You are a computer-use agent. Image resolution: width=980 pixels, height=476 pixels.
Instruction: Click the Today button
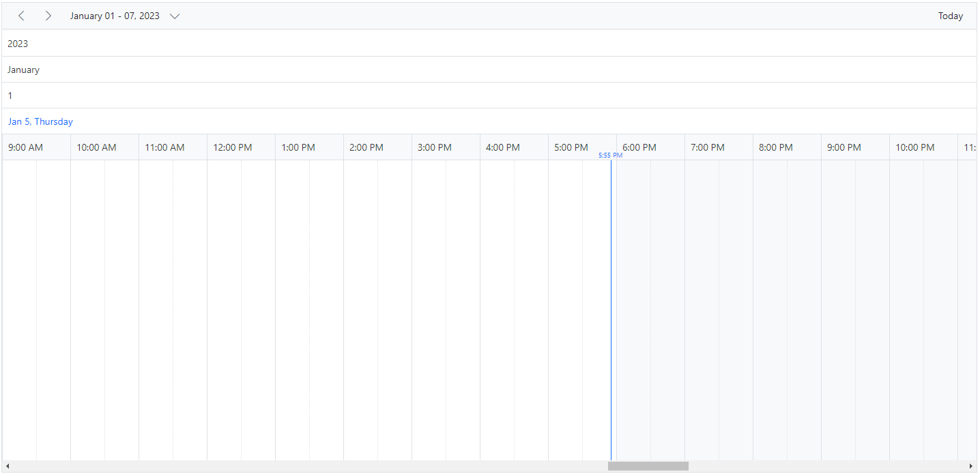tap(950, 16)
